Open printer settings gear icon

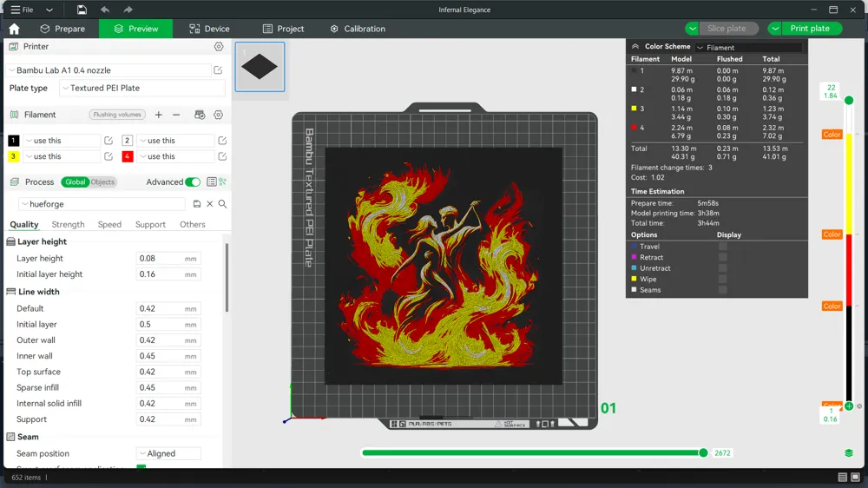pyautogui.click(x=219, y=47)
